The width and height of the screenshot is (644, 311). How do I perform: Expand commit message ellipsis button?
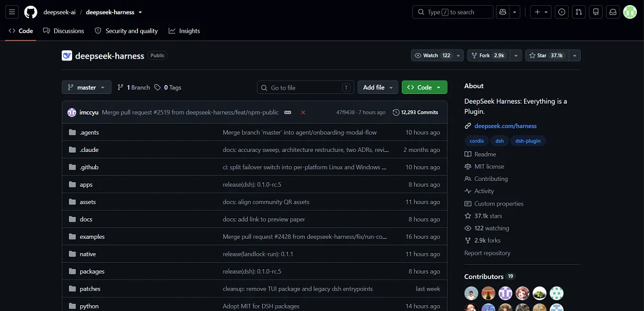point(287,112)
